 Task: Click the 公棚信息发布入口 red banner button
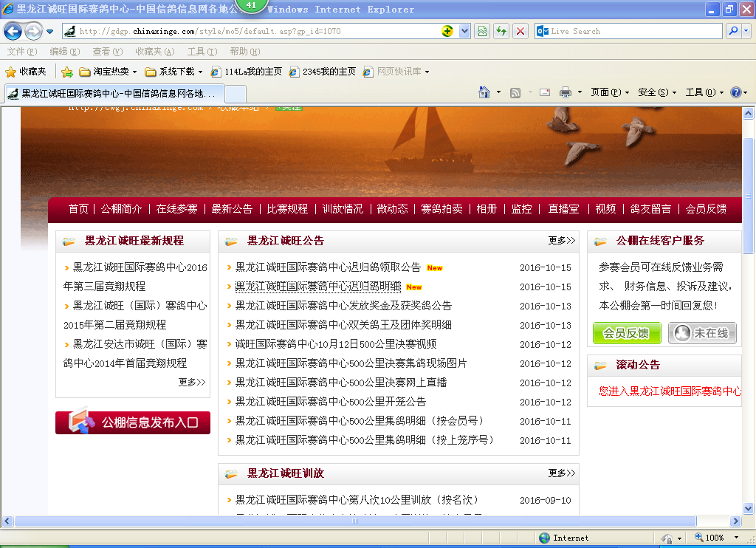133,422
